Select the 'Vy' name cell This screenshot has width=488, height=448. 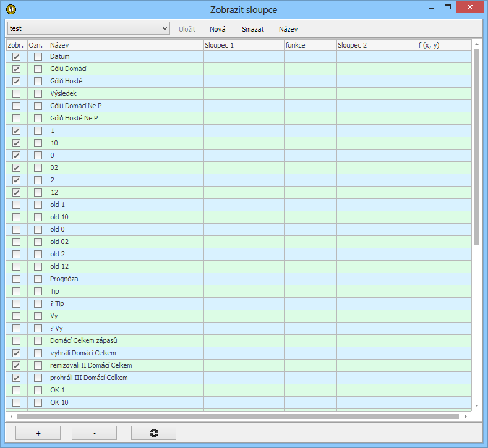point(126,316)
